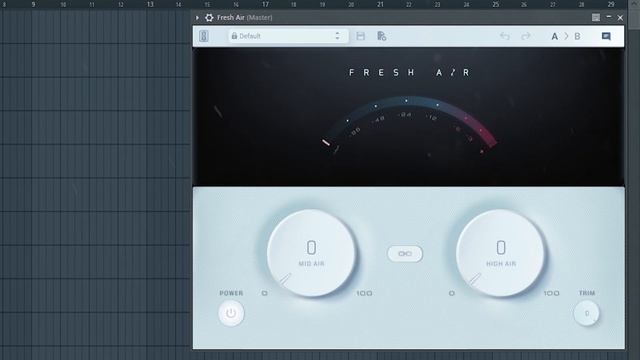
Task: Click the FRESH AIR logo text
Action: click(410, 73)
